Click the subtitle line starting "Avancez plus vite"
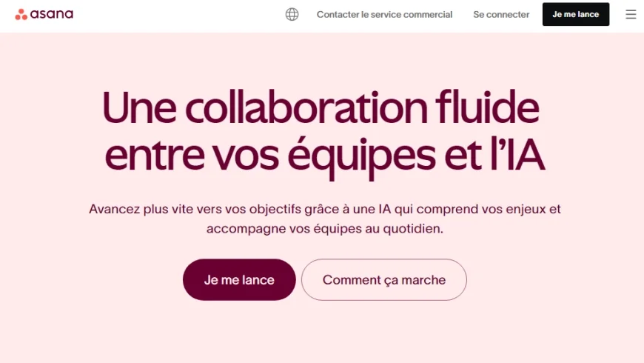 tap(324, 209)
